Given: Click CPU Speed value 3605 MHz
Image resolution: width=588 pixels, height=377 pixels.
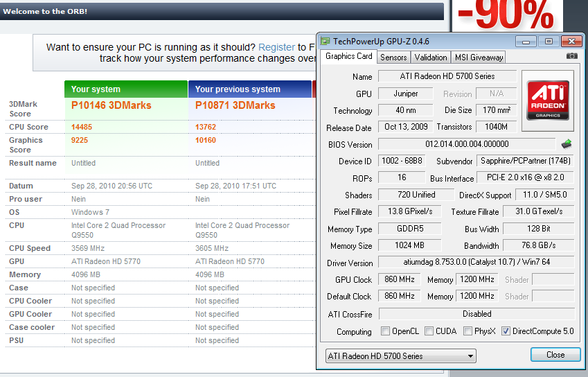Looking at the screenshot, I should 212,248.
